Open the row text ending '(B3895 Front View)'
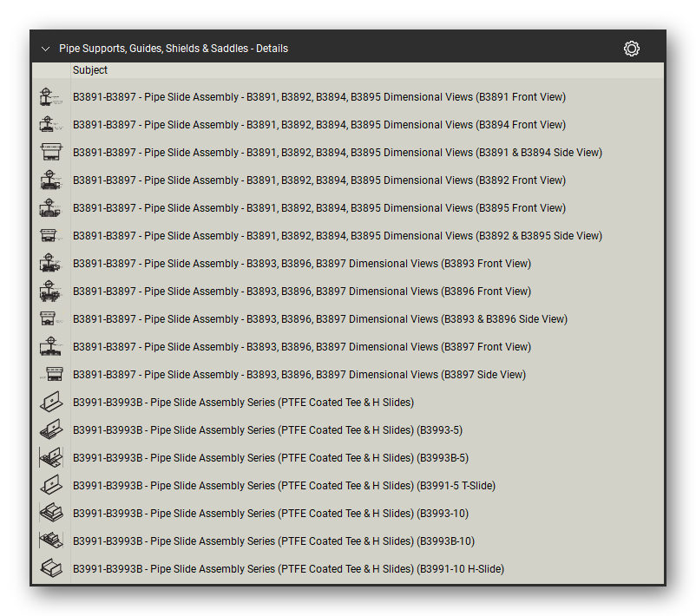This screenshot has width=696, height=616. tap(319, 208)
